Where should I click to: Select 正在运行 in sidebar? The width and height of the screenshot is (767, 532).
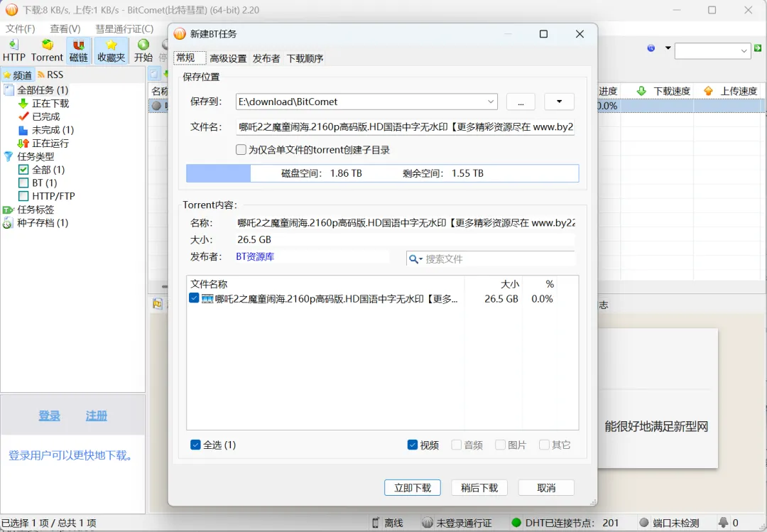(43, 143)
